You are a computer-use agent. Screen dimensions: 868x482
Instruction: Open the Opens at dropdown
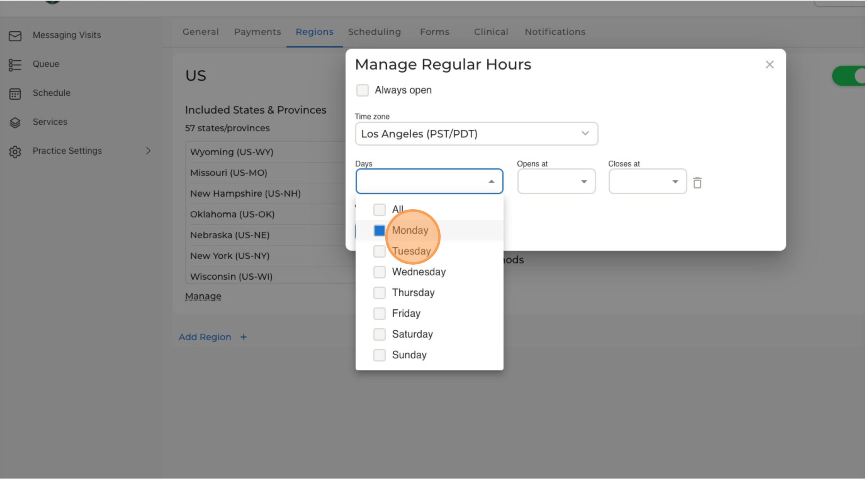pyautogui.click(x=556, y=181)
